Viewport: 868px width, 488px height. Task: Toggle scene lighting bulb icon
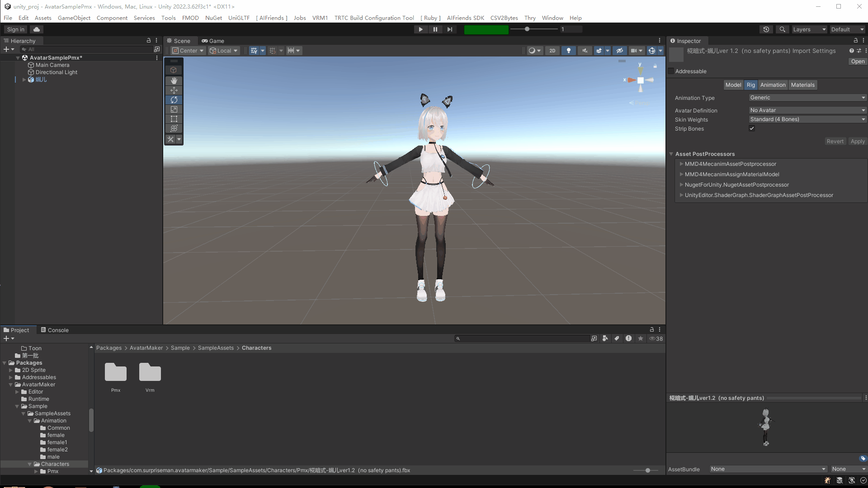(568, 51)
